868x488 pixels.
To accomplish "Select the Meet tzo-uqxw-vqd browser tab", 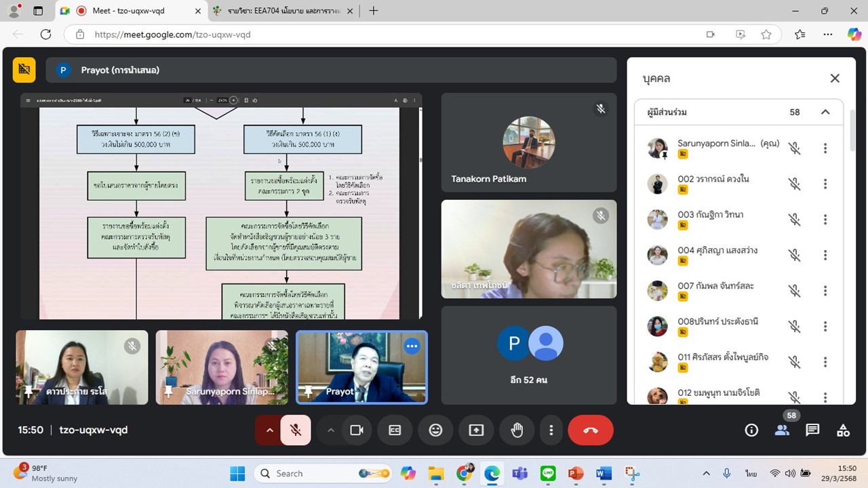I will [x=130, y=11].
